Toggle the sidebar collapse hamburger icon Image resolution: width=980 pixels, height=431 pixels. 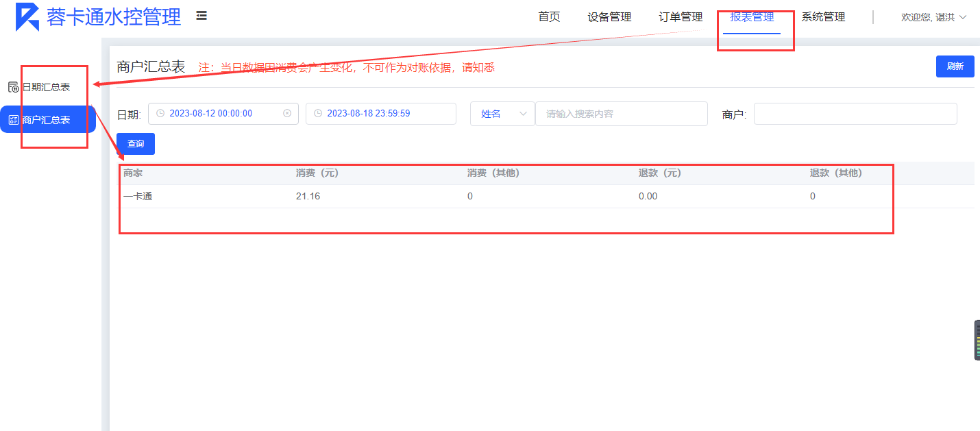coord(201,16)
